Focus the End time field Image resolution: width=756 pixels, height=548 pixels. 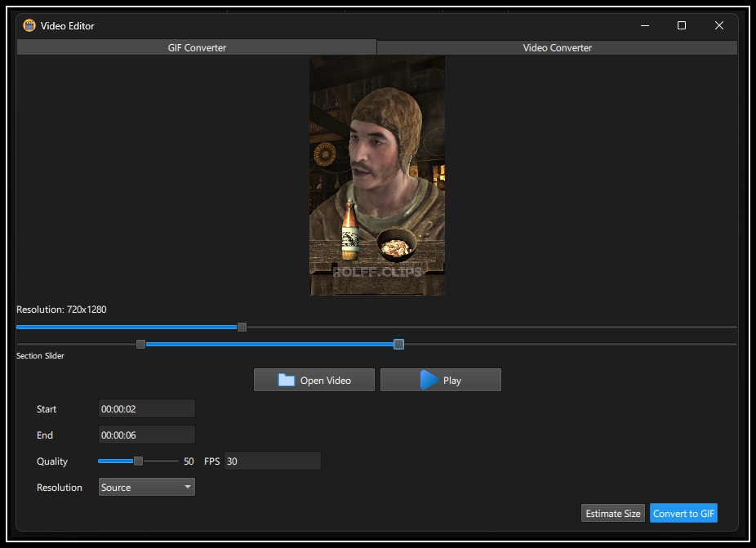coord(147,434)
